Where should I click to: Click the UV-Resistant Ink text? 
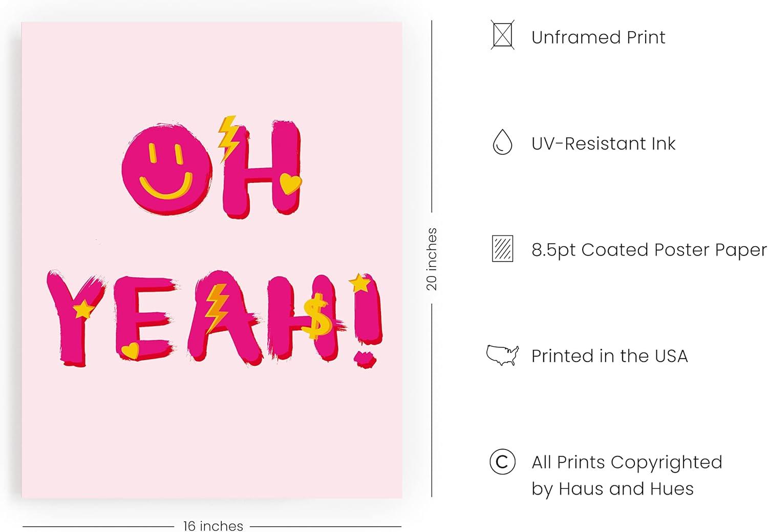click(603, 143)
